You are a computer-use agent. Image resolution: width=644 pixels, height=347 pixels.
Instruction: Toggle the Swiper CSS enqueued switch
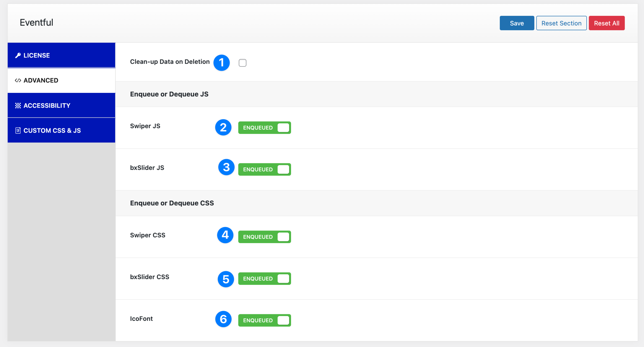[x=265, y=237]
